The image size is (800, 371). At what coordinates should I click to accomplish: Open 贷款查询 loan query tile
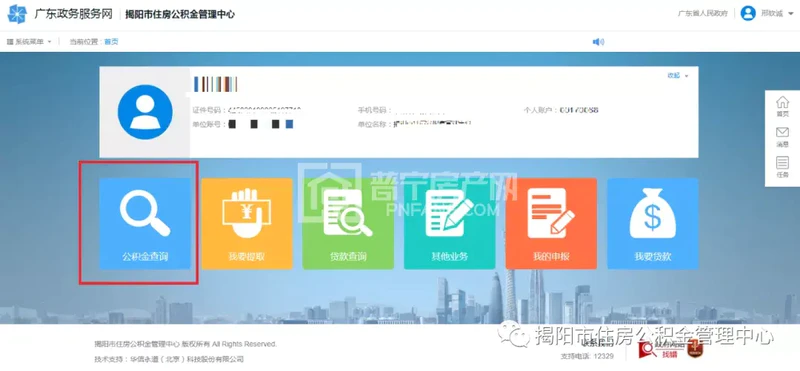click(x=348, y=223)
